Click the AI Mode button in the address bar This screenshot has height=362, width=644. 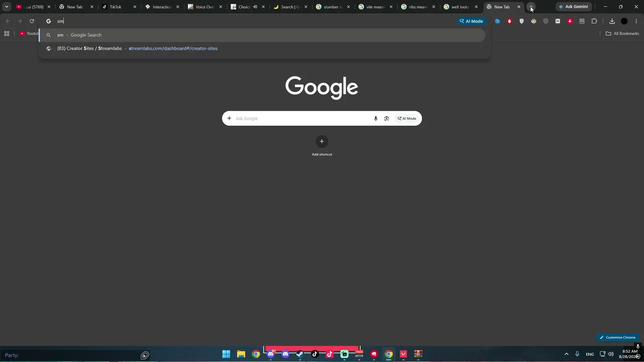(x=471, y=21)
